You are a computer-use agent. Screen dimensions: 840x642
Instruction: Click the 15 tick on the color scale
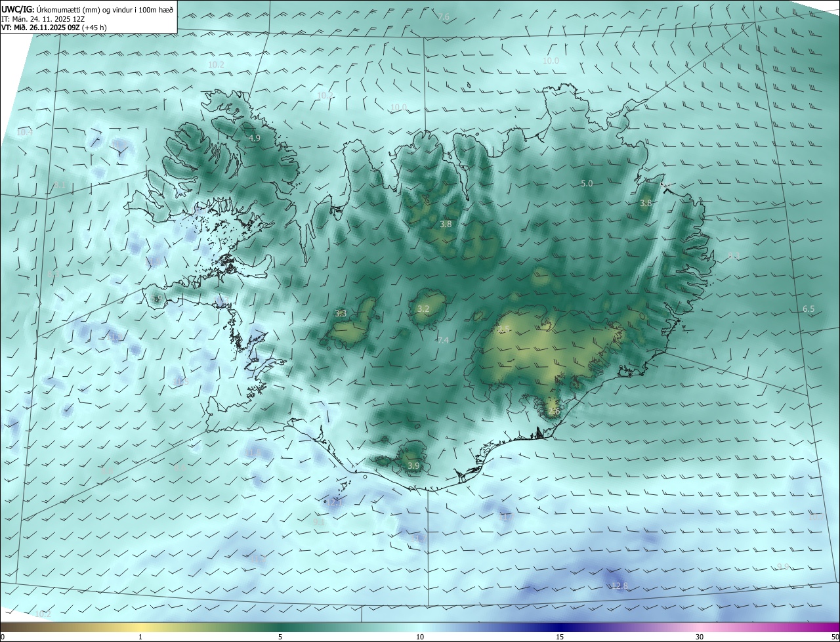[560, 637]
